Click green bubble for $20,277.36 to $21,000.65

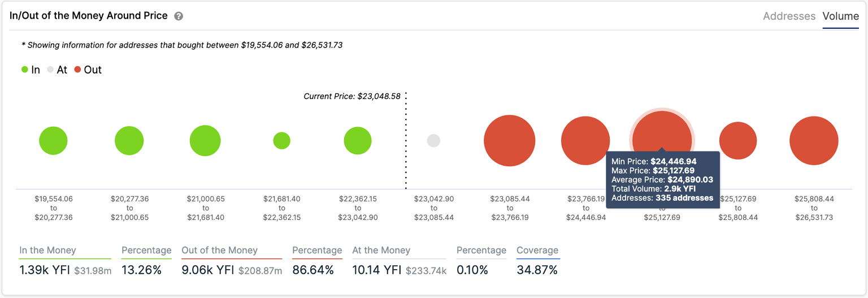tap(129, 141)
